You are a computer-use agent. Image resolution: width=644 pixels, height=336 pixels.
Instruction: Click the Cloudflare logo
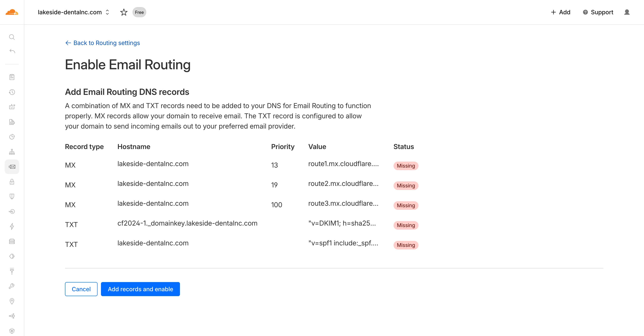(x=12, y=12)
